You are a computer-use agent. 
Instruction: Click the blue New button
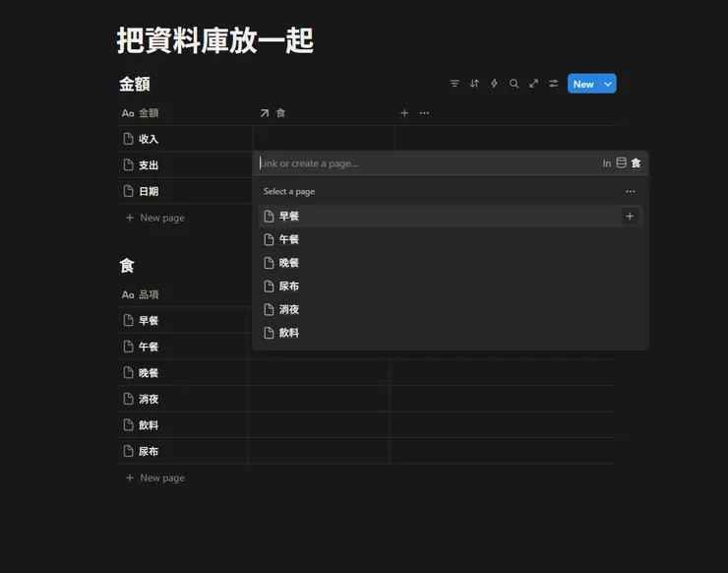[x=583, y=84]
